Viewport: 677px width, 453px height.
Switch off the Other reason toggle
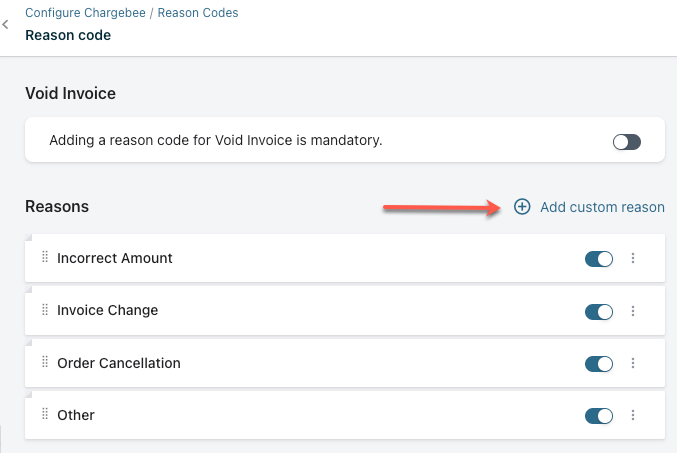tap(598, 416)
